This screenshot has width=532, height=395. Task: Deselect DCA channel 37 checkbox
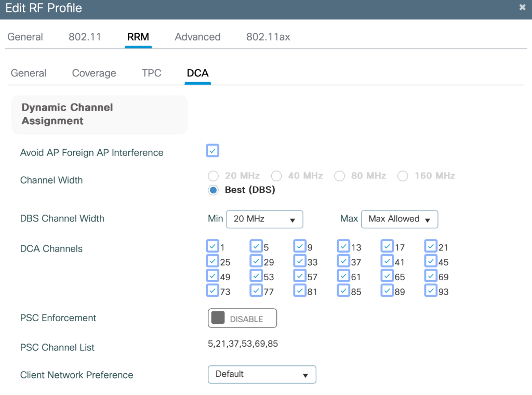tap(343, 261)
